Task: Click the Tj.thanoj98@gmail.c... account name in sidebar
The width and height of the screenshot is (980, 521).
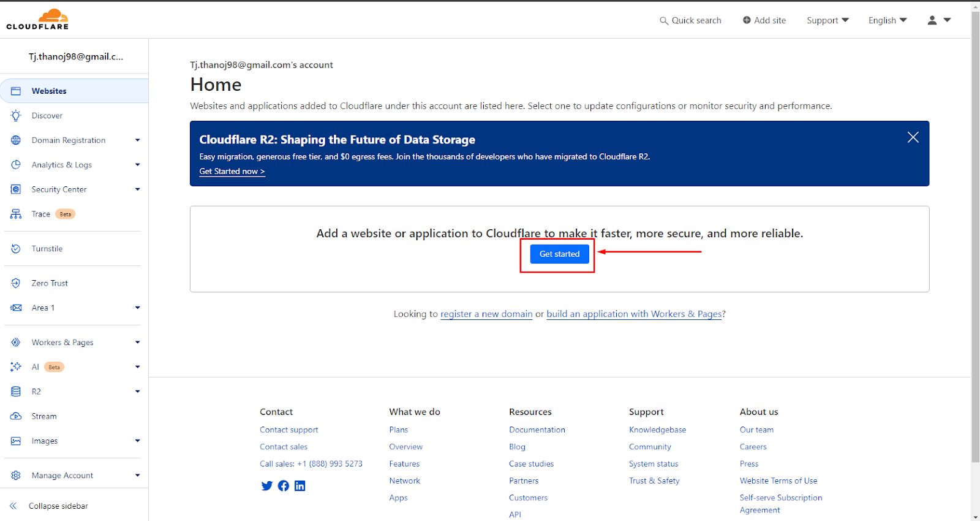Action: tap(76, 56)
